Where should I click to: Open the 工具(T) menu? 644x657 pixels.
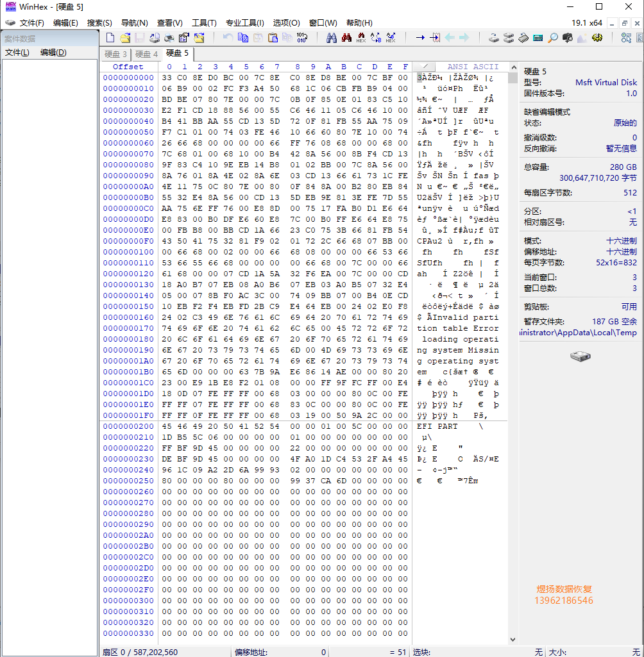pos(204,23)
